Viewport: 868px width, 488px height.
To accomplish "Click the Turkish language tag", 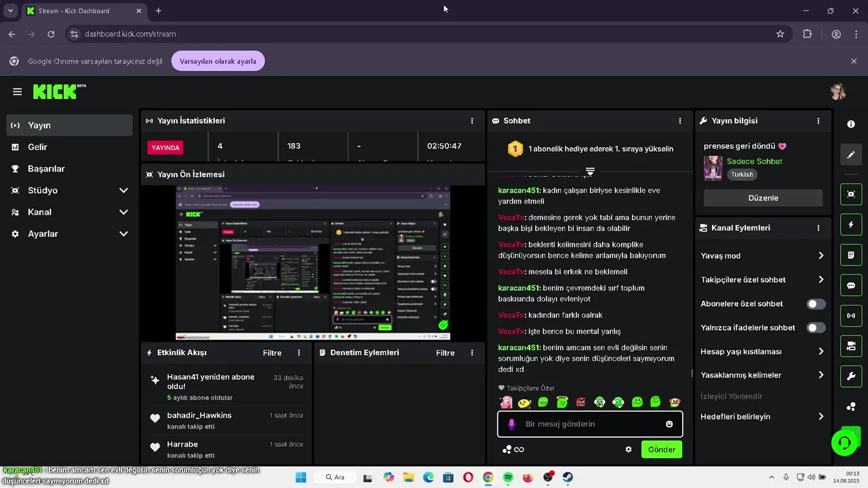I will [742, 175].
